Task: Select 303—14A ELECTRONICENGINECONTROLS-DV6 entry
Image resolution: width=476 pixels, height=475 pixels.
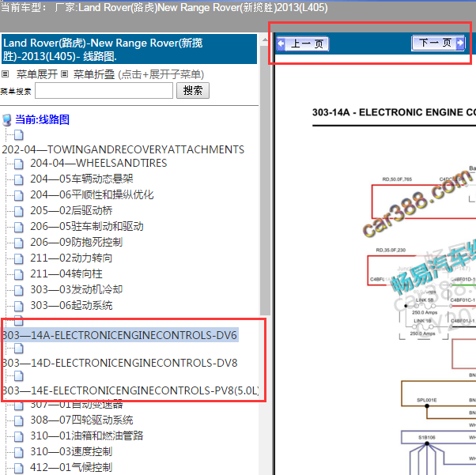Action: pyautogui.click(x=119, y=335)
